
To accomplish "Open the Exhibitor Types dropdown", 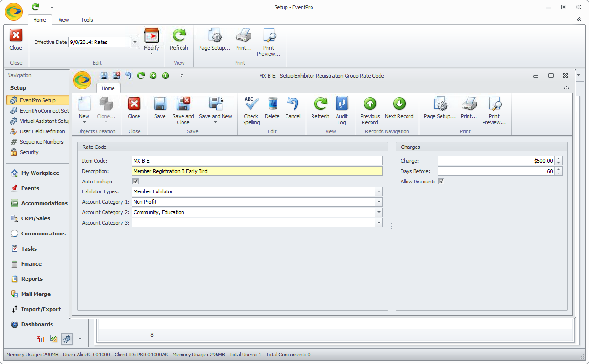I will point(379,191).
